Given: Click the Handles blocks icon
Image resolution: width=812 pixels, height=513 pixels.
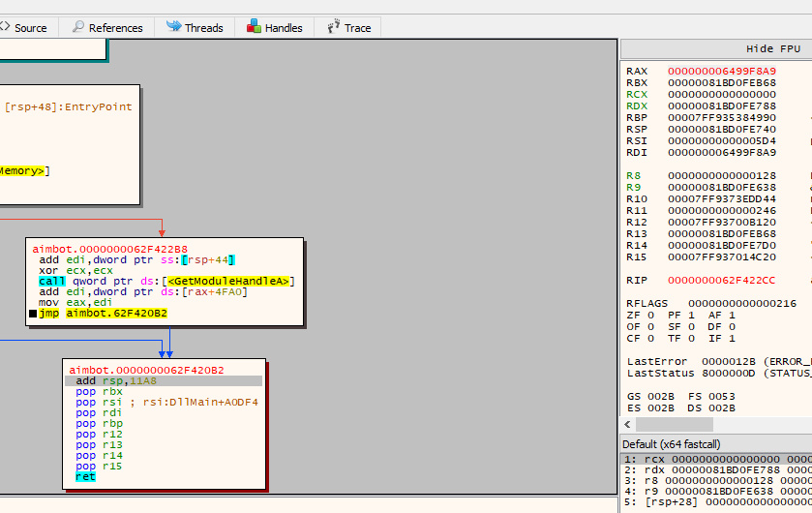Looking at the screenshot, I should [254, 26].
